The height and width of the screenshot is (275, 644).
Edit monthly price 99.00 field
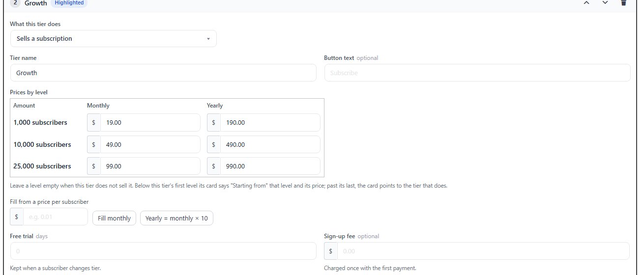tap(150, 166)
